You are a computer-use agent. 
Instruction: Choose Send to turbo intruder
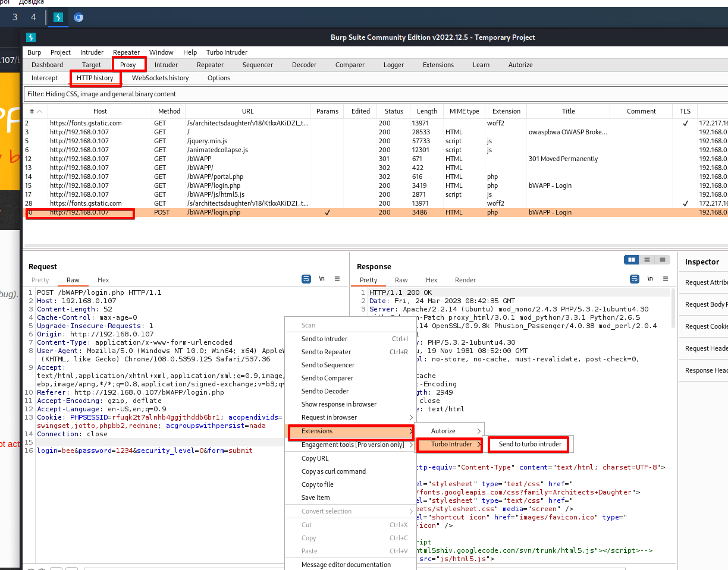coord(530,444)
